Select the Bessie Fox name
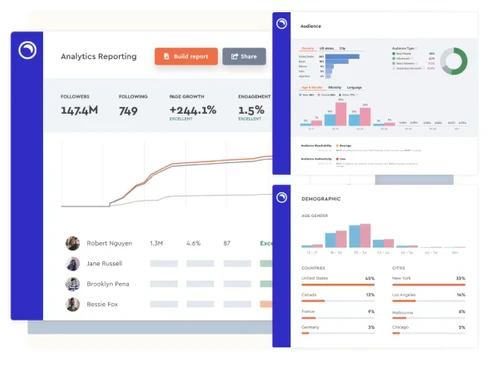Screen dimensions: 500x375 point(102,304)
